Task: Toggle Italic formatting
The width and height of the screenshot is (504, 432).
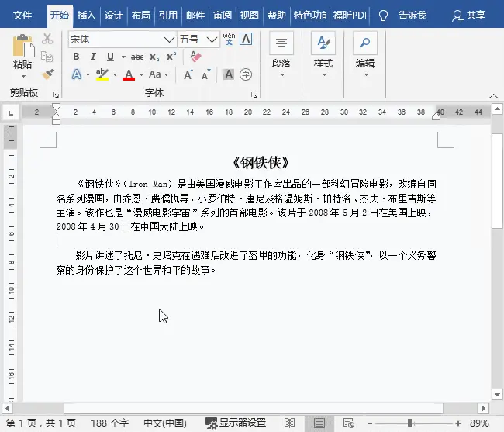Action: click(x=93, y=57)
